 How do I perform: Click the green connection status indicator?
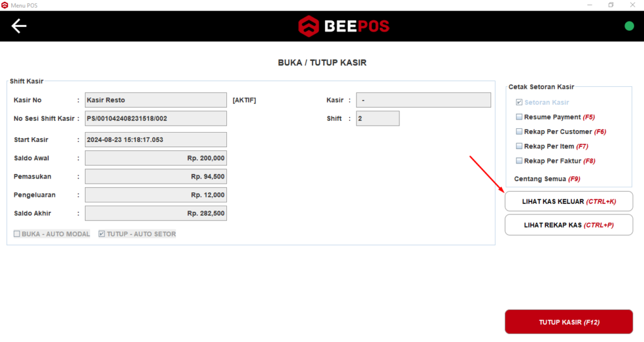click(628, 26)
